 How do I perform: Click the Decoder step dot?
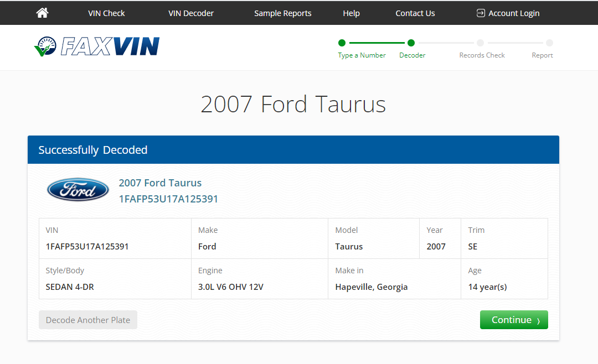click(x=411, y=43)
